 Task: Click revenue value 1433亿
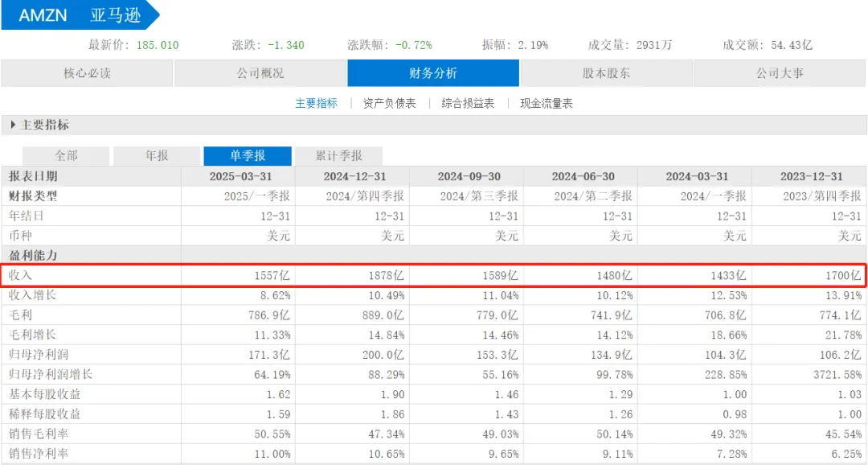click(x=728, y=275)
